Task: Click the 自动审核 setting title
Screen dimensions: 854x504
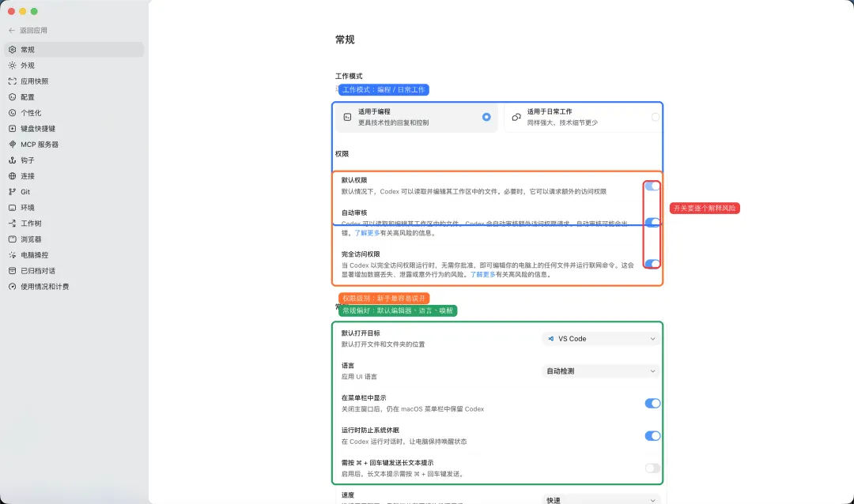Action: point(354,213)
